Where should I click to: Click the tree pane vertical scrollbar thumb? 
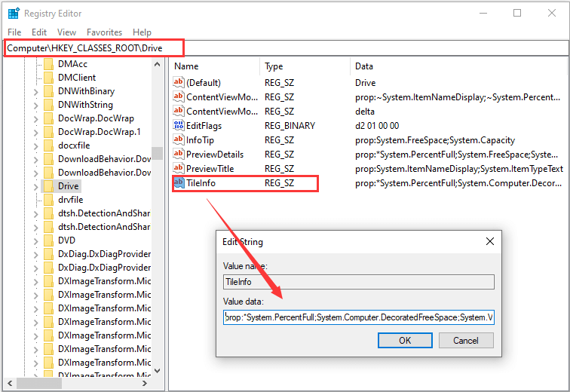click(x=157, y=153)
